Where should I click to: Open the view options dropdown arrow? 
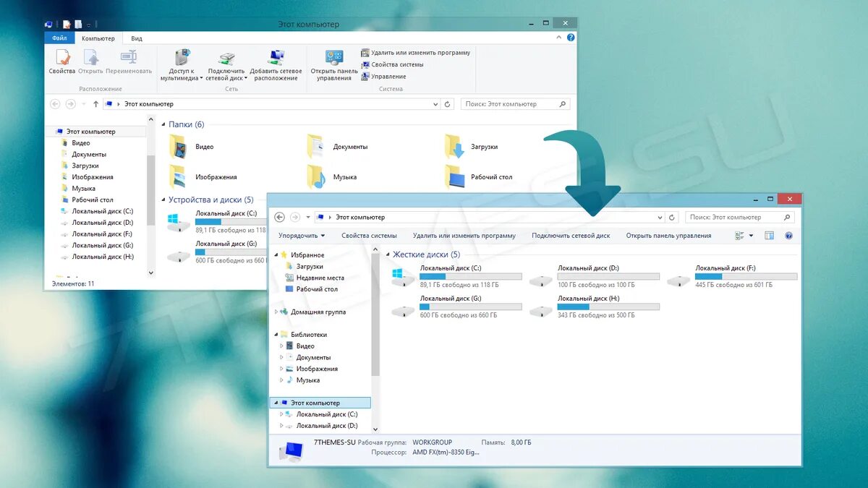[x=751, y=236]
